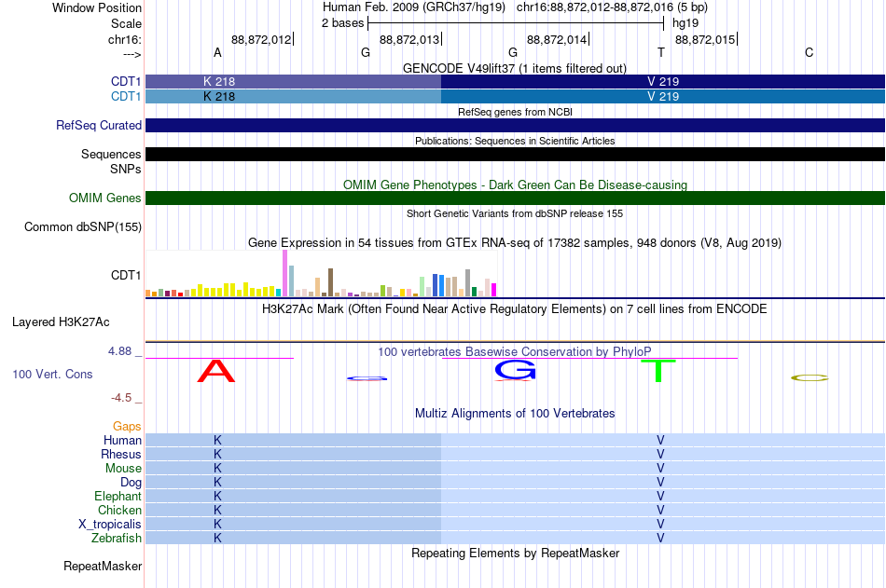Click the Scale label
Viewport: 886px width, 588px height.
pos(127,23)
